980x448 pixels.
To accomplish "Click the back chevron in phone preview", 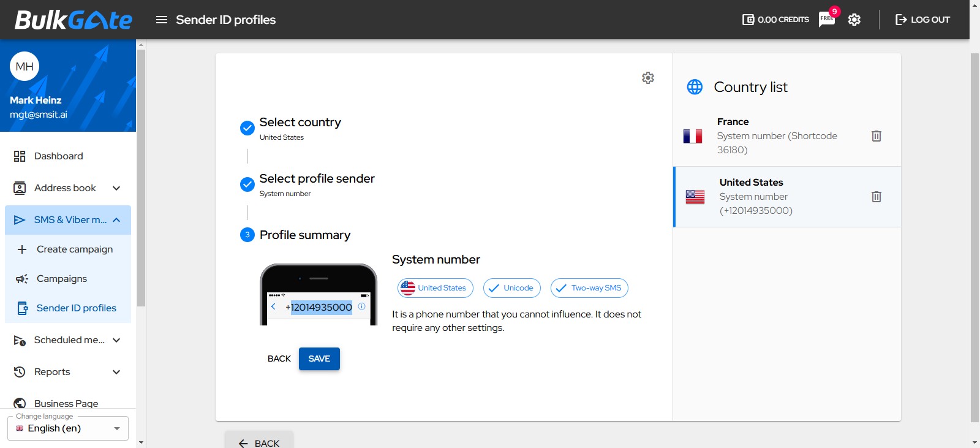I will coord(273,306).
